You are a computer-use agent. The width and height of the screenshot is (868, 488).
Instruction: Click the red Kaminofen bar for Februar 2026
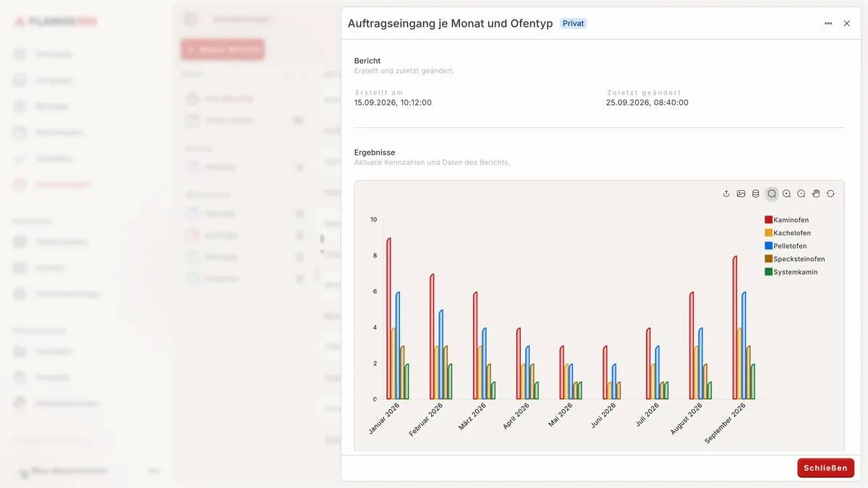tap(432, 337)
